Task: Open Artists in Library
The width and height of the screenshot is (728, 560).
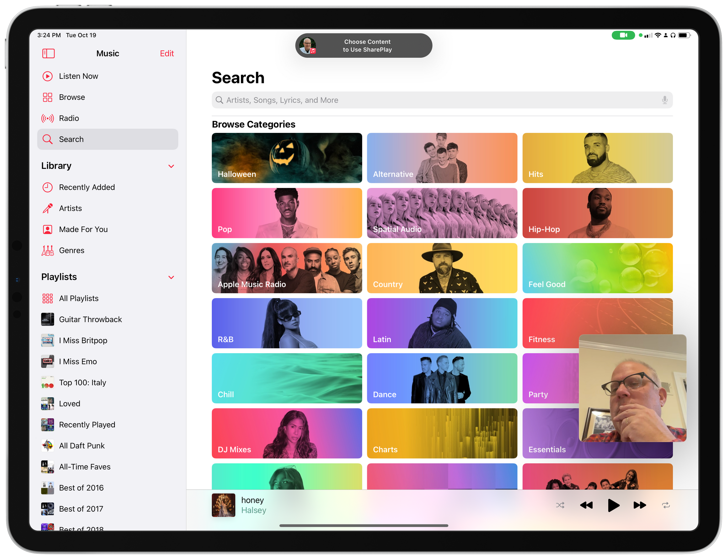Action: 108,208
